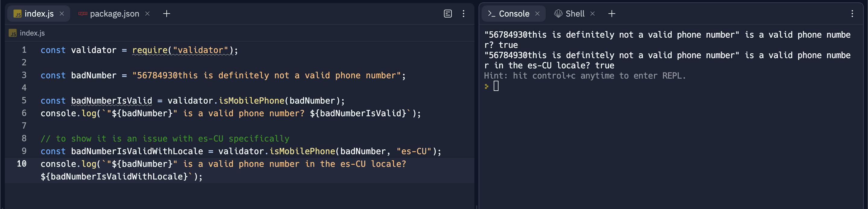Open the index.js editor tab
This screenshot has height=209, width=868.
[x=38, y=14]
